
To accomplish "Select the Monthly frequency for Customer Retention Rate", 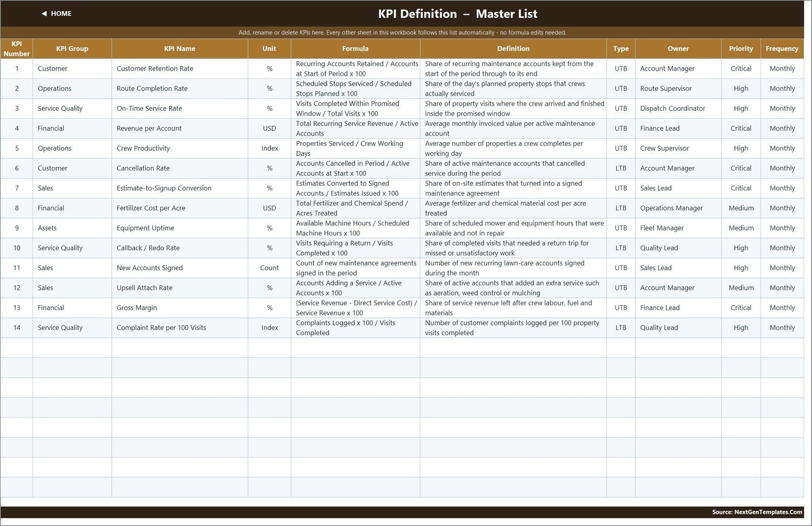I will (782, 69).
